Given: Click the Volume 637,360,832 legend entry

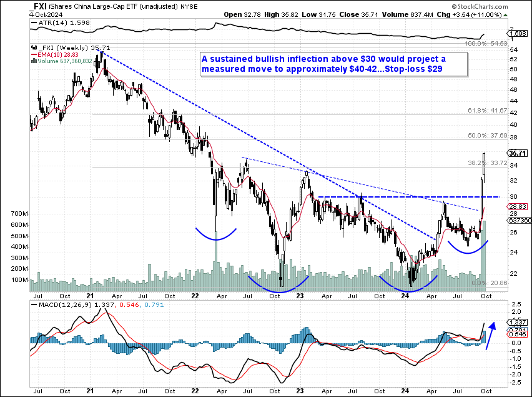Looking at the screenshot, I should (x=62, y=61).
